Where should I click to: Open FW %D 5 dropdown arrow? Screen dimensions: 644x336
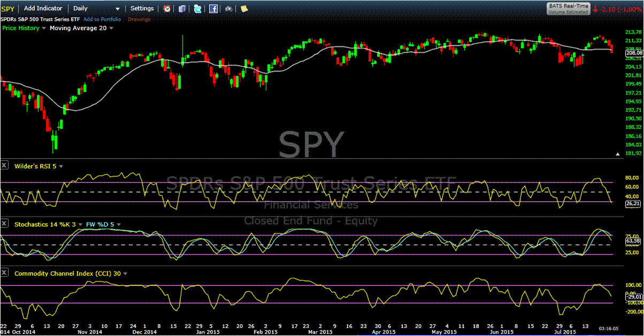(x=119, y=225)
